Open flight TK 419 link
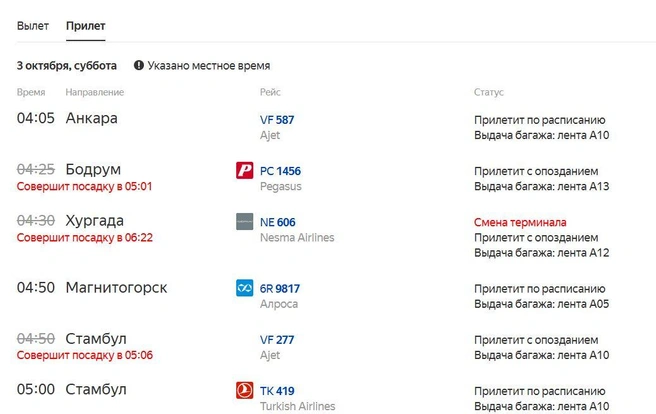Image resolution: width=656 pixels, height=414 pixels. click(x=277, y=391)
